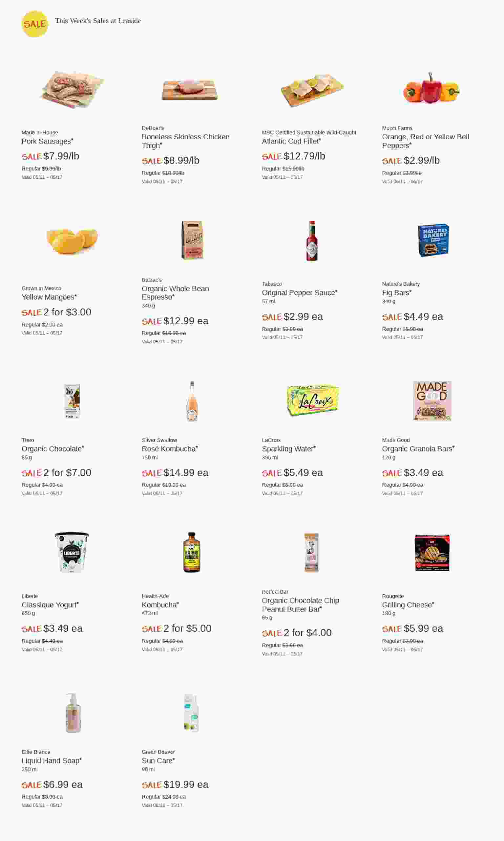This screenshot has width=504, height=841.
Task: Open the Theo Organic Chocolate title
Action: (x=52, y=449)
